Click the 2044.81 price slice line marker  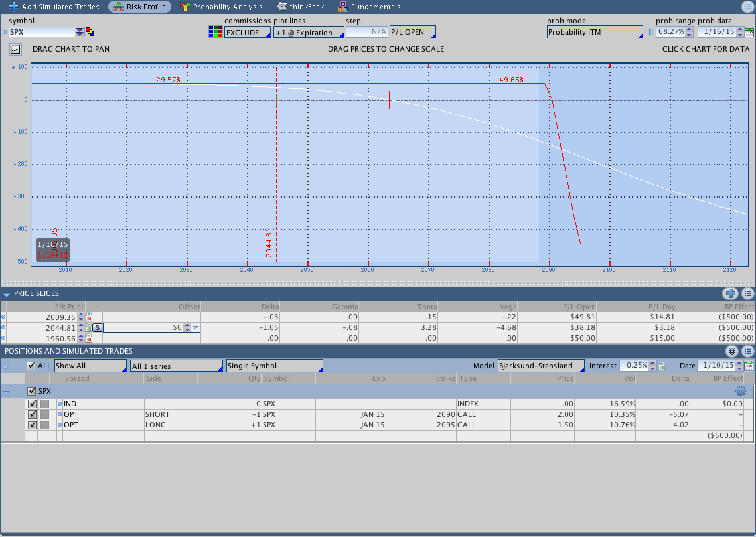pos(269,242)
